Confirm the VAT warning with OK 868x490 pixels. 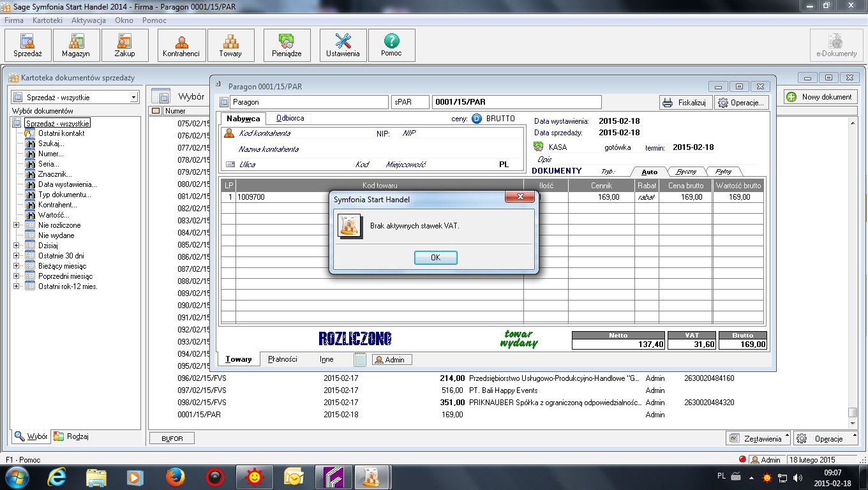435,258
